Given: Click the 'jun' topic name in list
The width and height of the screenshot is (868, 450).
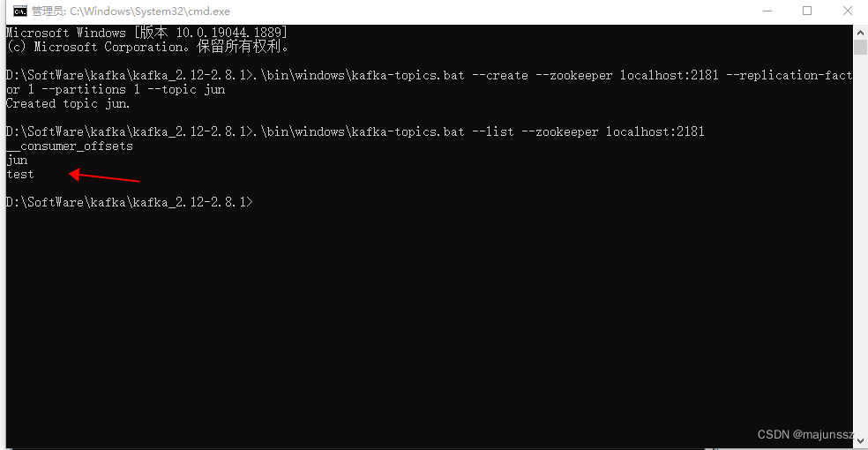Looking at the screenshot, I should (17, 161).
